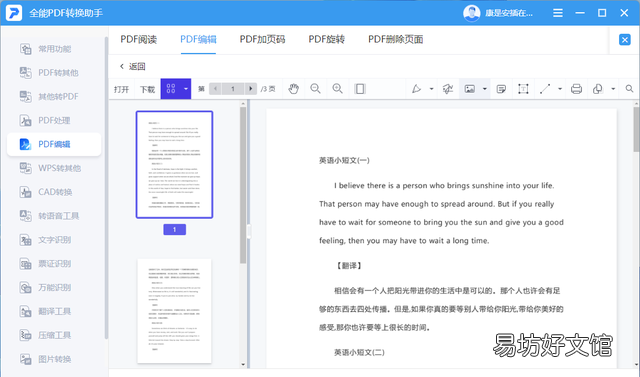Select the shapes tool icon
The image size is (640, 377).
pyautogui.click(x=598, y=89)
